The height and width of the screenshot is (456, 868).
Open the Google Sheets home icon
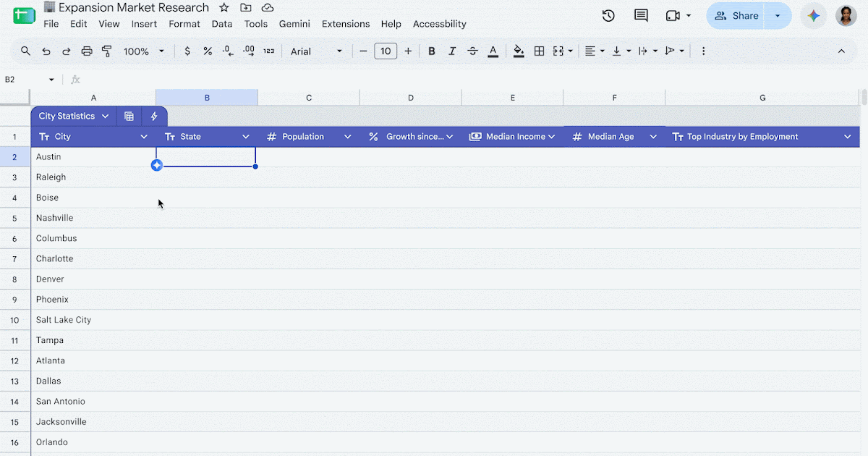pyautogui.click(x=25, y=15)
